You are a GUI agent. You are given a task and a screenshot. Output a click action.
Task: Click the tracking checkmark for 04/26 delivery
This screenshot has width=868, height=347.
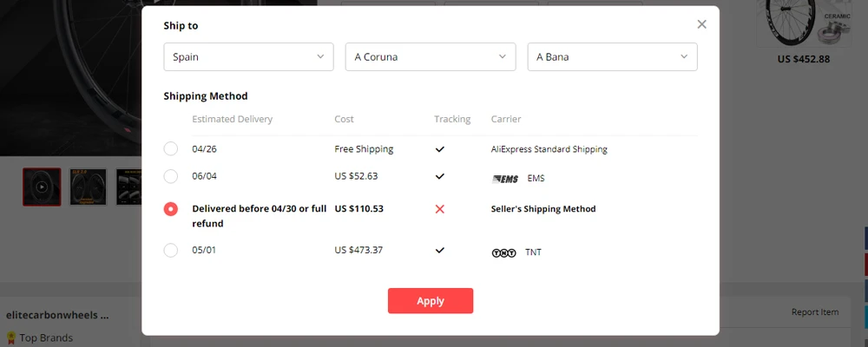tap(440, 149)
